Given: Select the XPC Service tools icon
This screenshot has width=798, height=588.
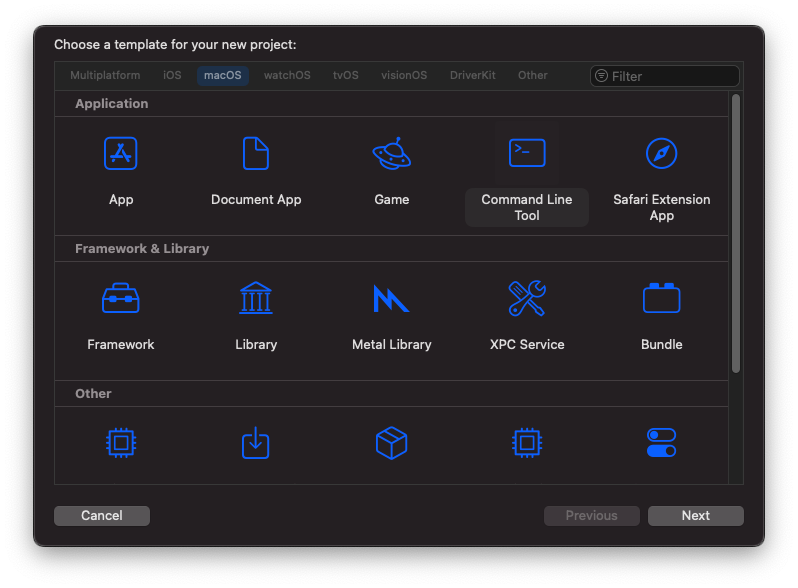Looking at the screenshot, I should [527, 298].
